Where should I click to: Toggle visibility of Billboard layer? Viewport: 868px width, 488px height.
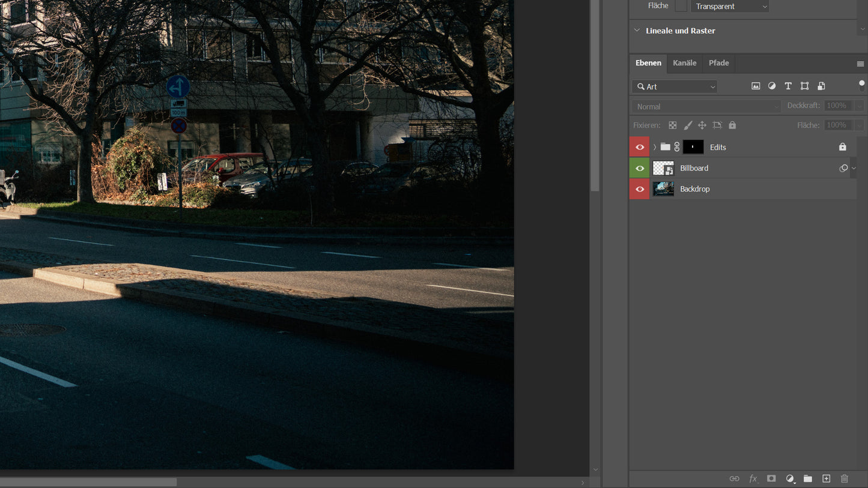pos(640,168)
